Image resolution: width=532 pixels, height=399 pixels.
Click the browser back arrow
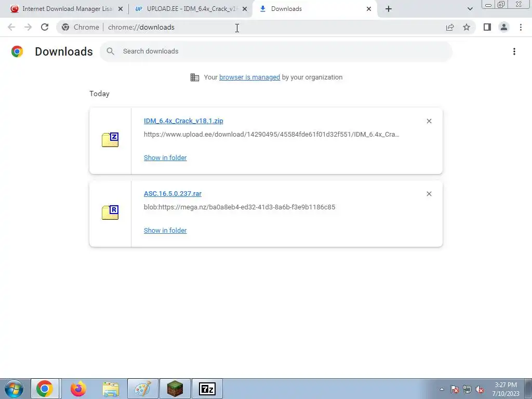(x=11, y=27)
